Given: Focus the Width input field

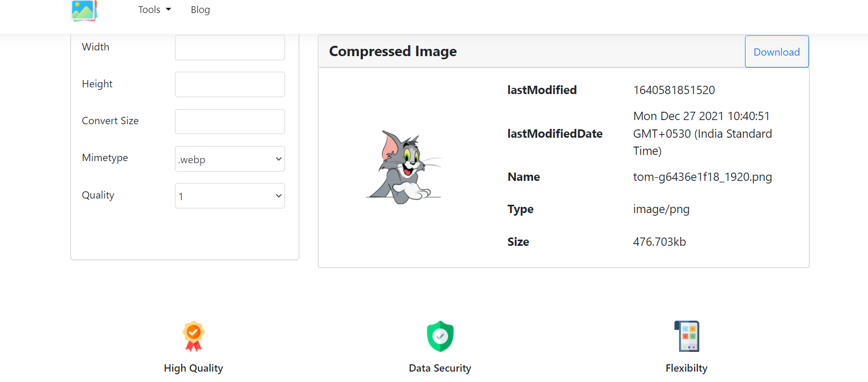Looking at the screenshot, I should click(230, 48).
